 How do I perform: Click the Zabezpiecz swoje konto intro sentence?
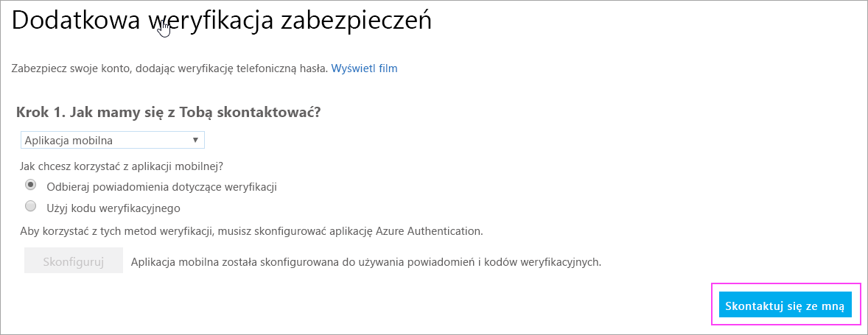tap(169, 68)
